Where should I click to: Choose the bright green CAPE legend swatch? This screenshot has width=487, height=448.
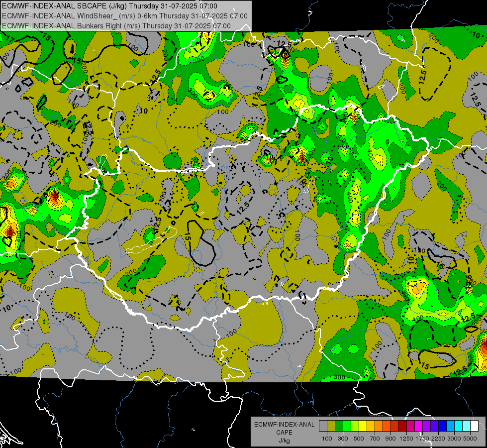347,426
